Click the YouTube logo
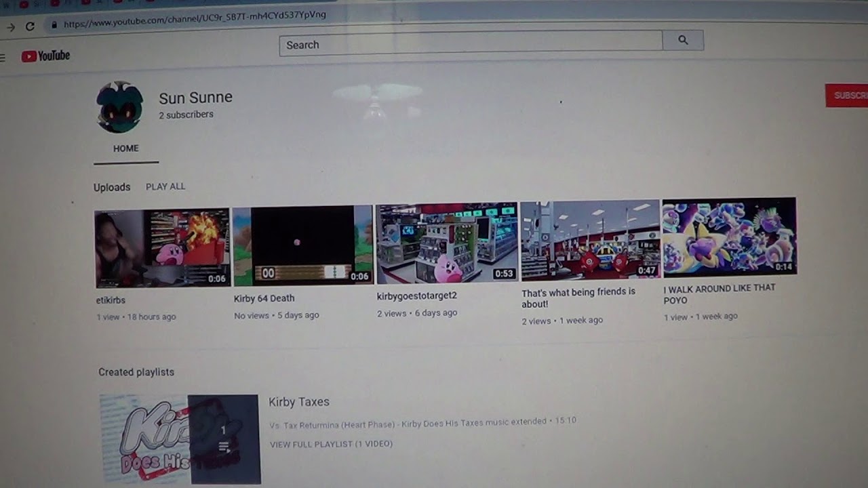This screenshot has width=868, height=488. (x=45, y=56)
